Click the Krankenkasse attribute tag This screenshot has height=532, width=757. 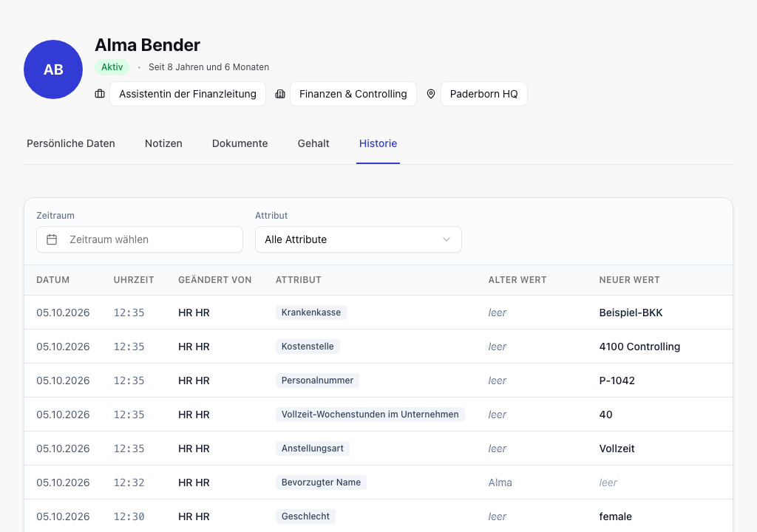coord(311,313)
